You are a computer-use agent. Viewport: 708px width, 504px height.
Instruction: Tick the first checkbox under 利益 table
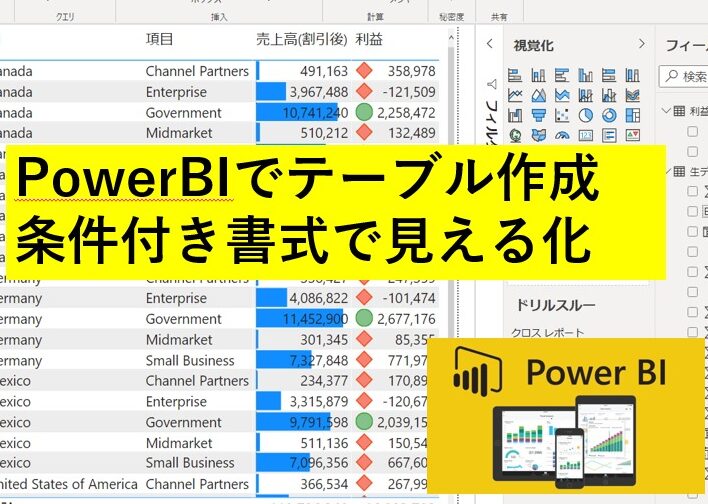[x=692, y=132]
